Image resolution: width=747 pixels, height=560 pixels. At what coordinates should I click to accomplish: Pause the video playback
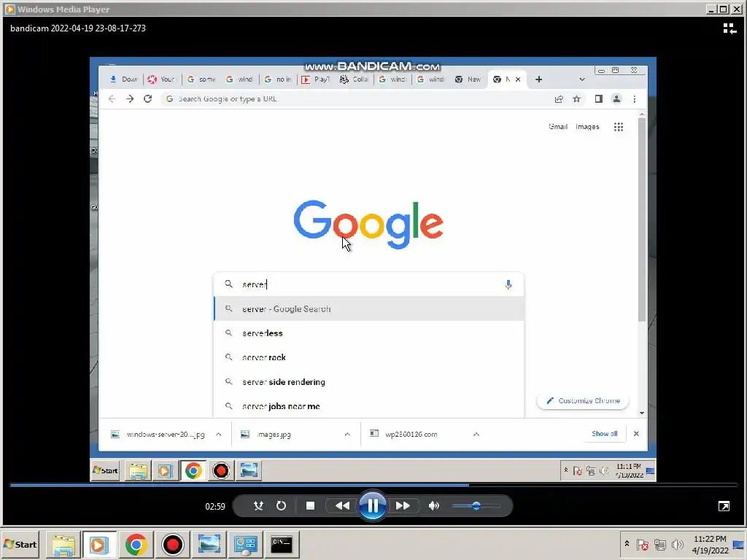coord(372,506)
